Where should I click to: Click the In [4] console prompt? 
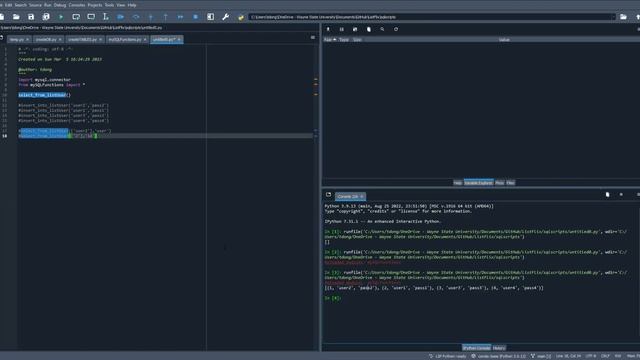(333, 298)
